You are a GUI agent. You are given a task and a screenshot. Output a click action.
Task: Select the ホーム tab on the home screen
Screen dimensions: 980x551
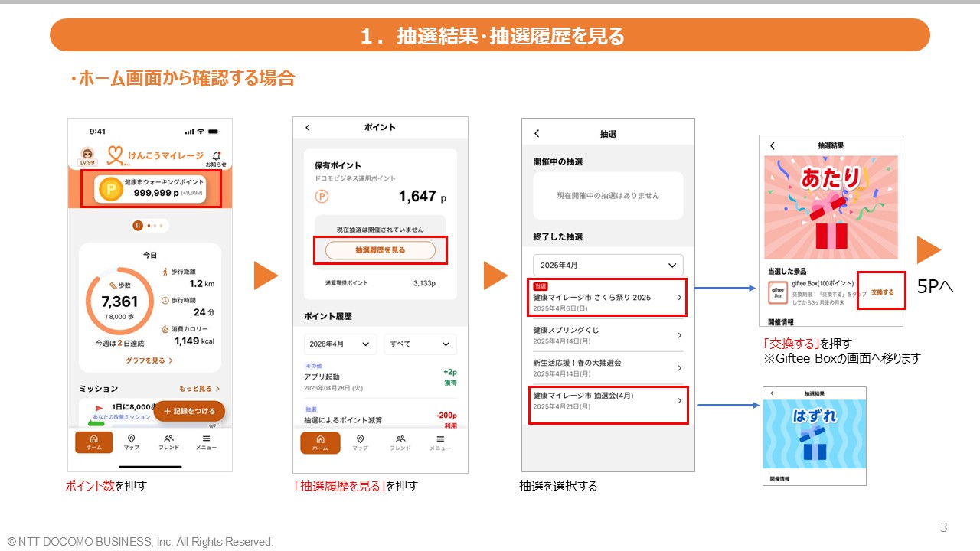(x=93, y=442)
